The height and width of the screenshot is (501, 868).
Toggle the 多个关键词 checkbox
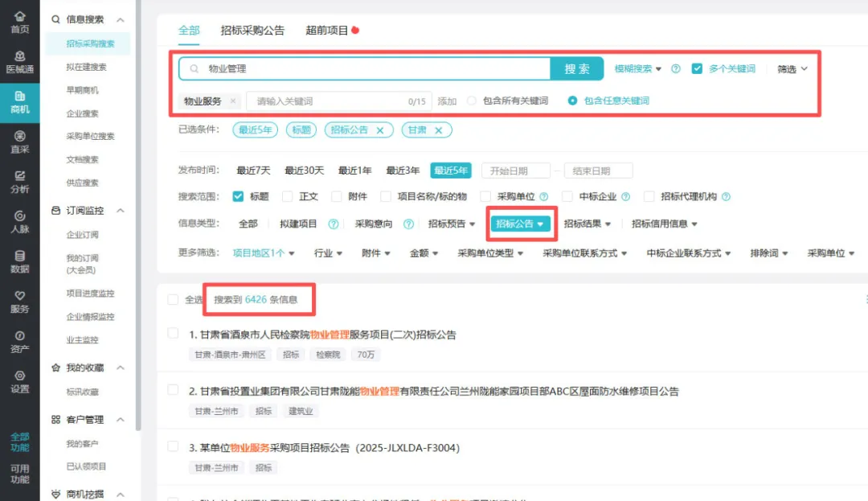pos(697,69)
